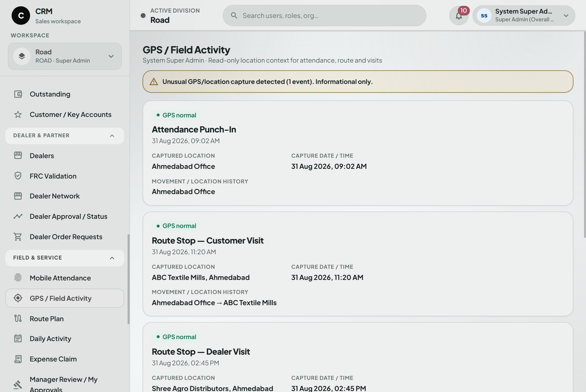Click the search users, roles field
The height and width of the screenshot is (392, 586).
click(324, 16)
